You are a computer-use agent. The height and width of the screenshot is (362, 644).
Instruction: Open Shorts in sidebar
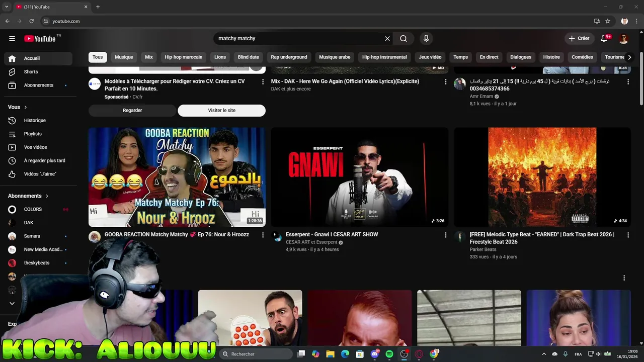click(x=38, y=72)
